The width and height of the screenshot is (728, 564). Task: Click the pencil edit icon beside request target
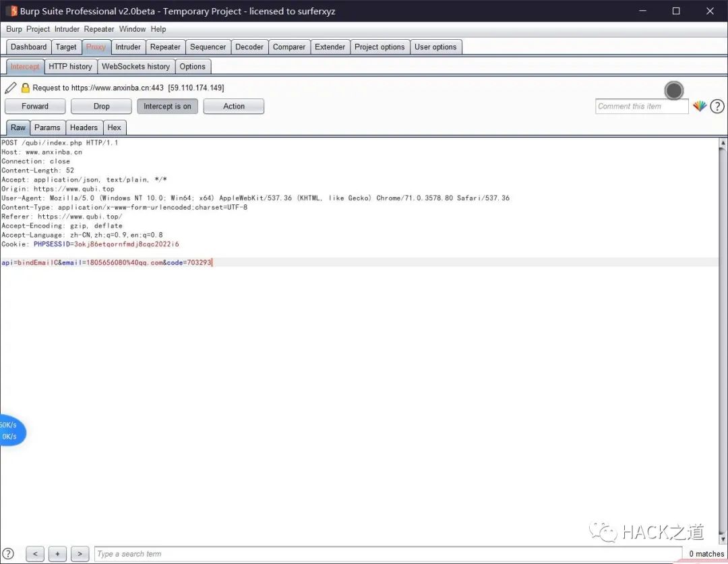(11, 88)
